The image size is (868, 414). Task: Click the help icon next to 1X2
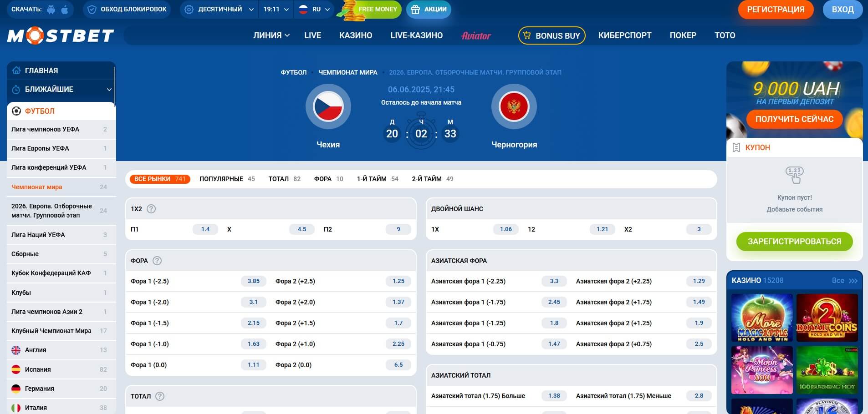151,209
